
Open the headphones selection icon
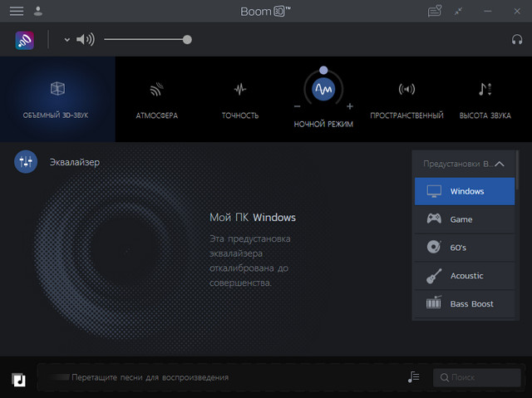(517, 39)
